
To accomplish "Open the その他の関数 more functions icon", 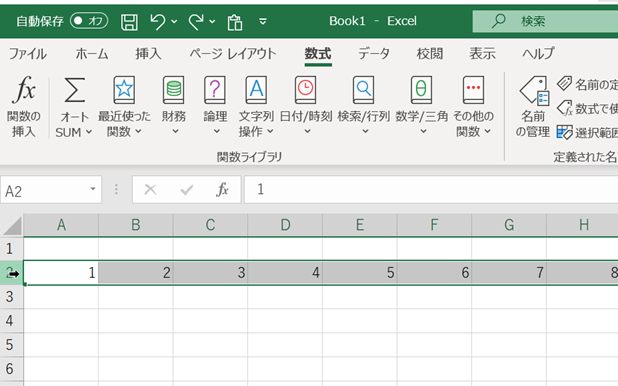I will point(473,90).
